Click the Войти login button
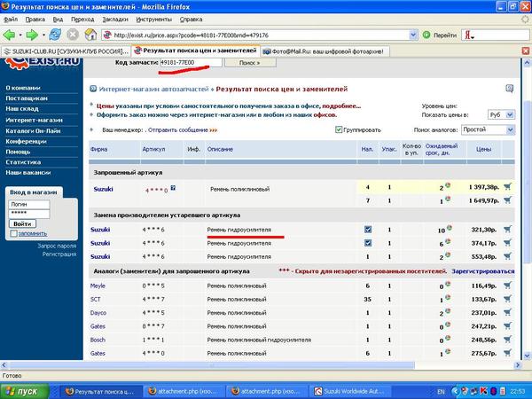Image resolution: width=532 pixels, height=399 pixels. 22,224
